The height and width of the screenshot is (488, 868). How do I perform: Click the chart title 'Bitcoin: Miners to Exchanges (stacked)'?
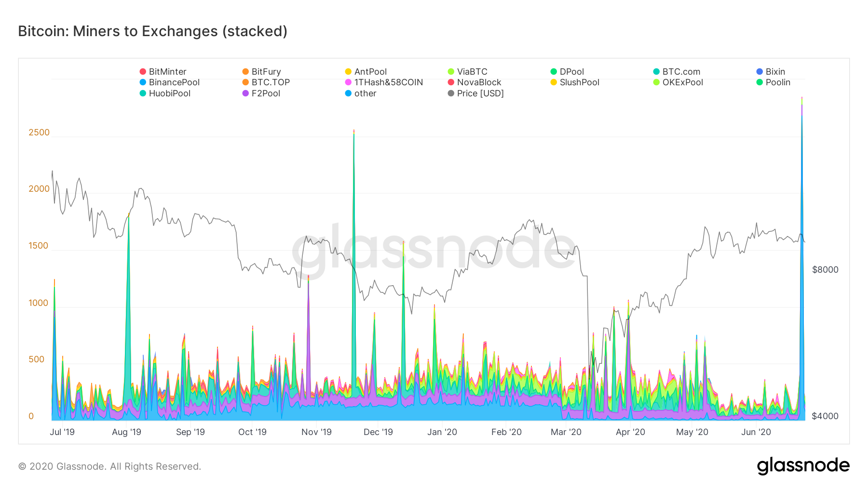(153, 31)
